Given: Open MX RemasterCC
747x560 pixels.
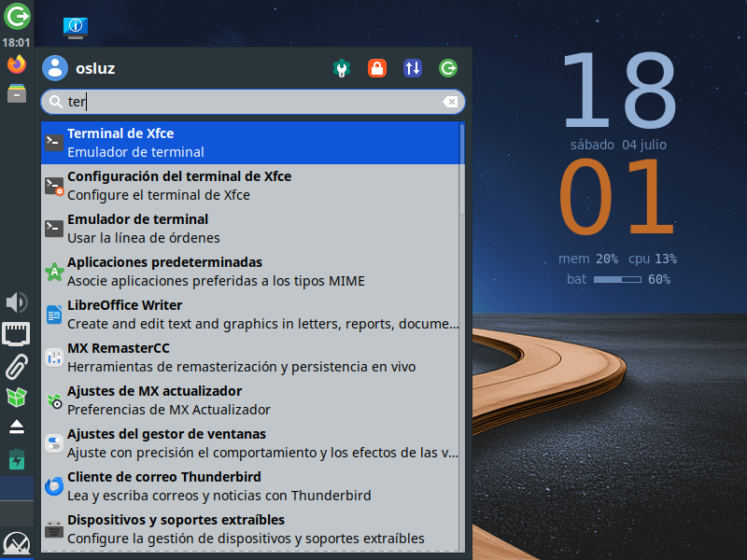Looking at the screenshot, I should pos(250,357).
